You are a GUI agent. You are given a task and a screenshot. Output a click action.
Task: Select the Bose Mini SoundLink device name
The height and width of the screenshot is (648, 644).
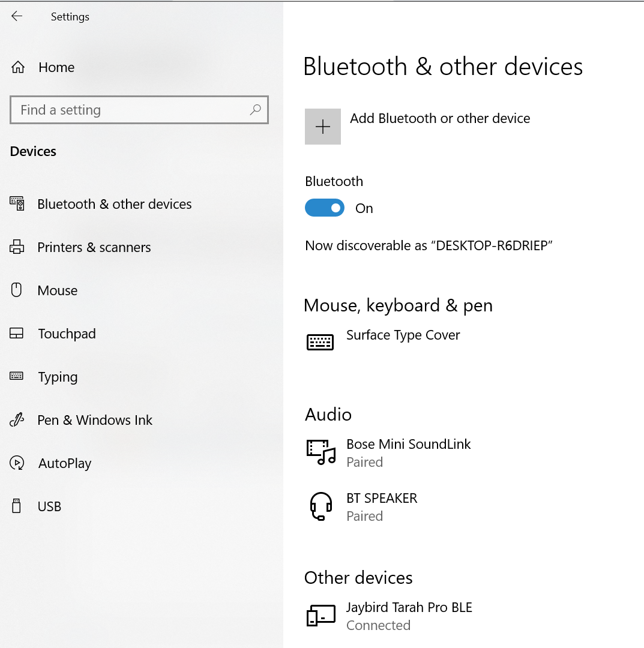[408, 444]
